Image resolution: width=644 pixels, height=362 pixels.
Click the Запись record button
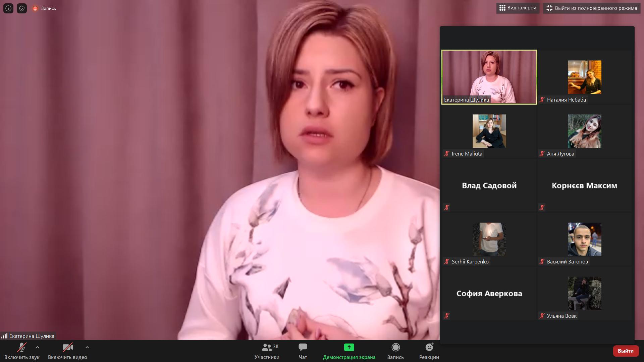[395, 351]
